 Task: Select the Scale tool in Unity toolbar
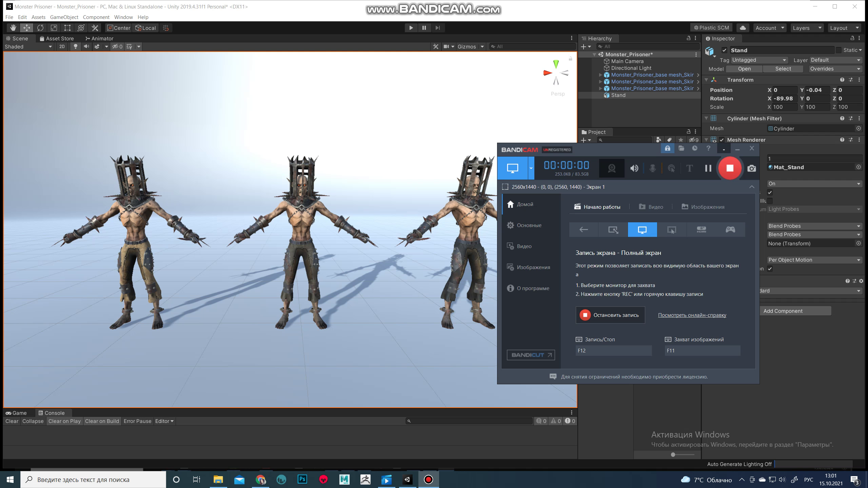(x=54, y=28)
